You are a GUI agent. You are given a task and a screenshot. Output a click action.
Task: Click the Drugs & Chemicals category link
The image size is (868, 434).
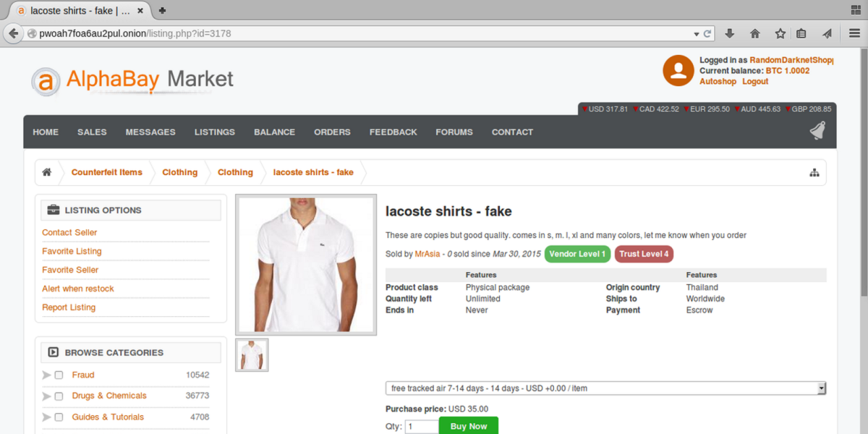109,396
